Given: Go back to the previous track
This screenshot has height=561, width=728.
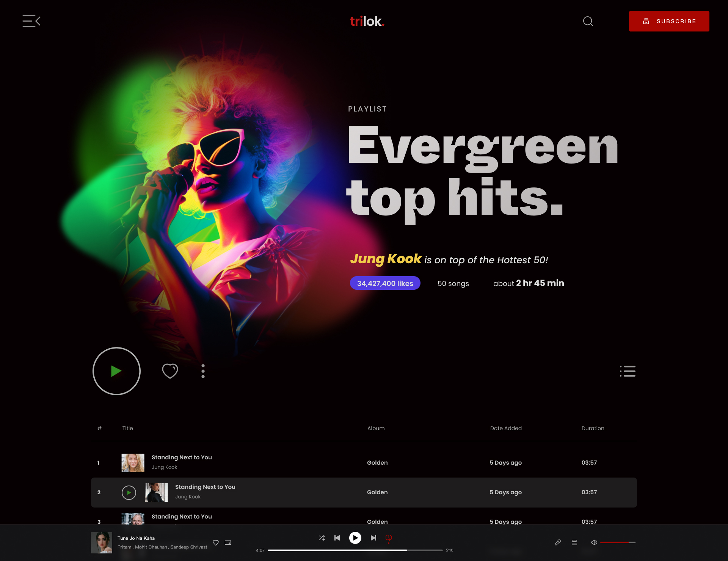Looking at the screenshot, I should click(x=337, y=537).
